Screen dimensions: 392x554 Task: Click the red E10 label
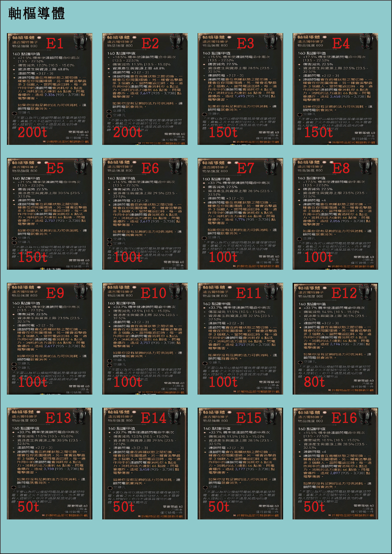[x=154, y=293]
